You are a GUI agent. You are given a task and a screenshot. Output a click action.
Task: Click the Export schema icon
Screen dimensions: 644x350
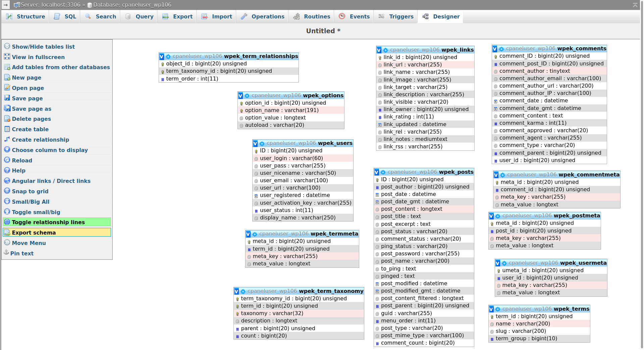[x=7, y=232]
